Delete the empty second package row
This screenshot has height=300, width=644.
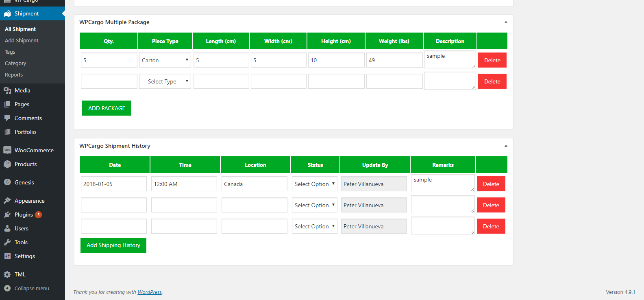(x=492, y=81)
